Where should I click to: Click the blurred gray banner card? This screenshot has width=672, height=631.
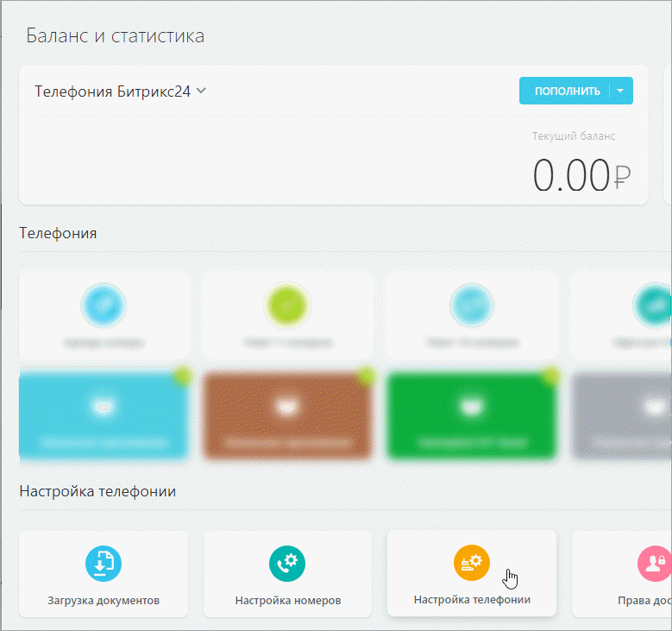tap(621, 415)
